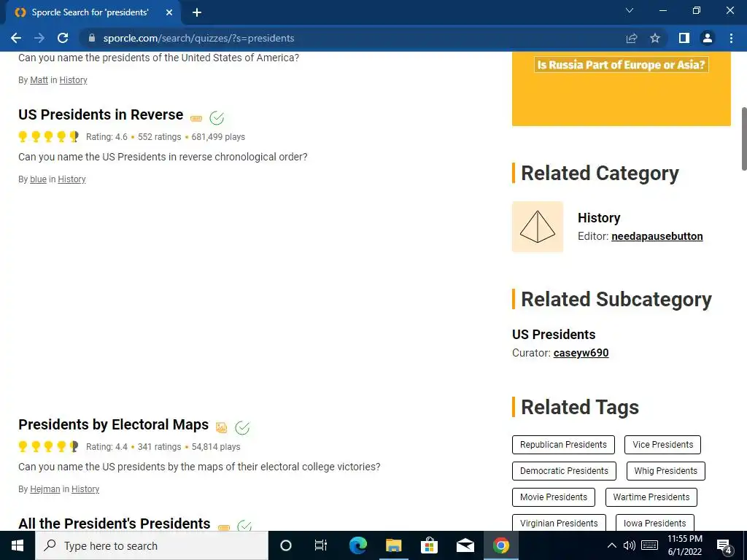Open History category under Hejman's quiz

pos(85,489)
